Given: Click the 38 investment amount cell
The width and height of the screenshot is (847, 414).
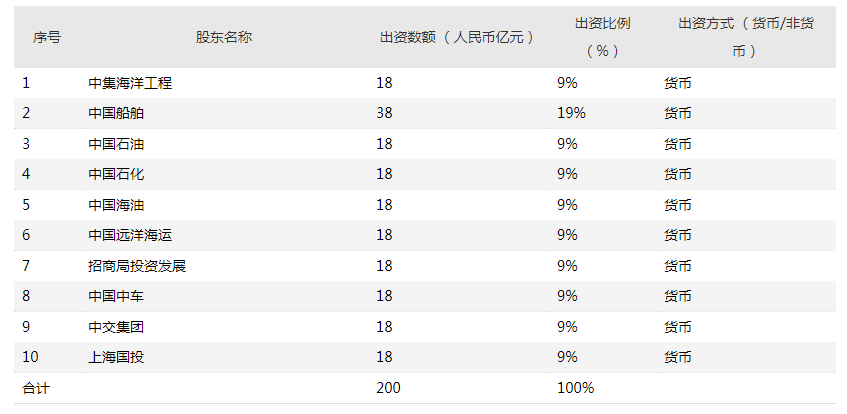Looking at the screenshot, I should (x=384, y=113).
